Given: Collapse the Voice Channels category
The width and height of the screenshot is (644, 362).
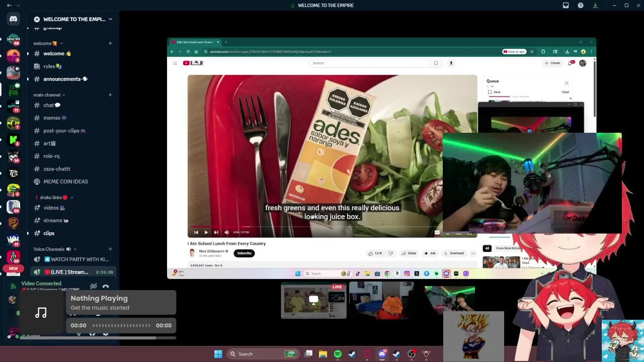Looking at the screenshot, I should (55, 249).
